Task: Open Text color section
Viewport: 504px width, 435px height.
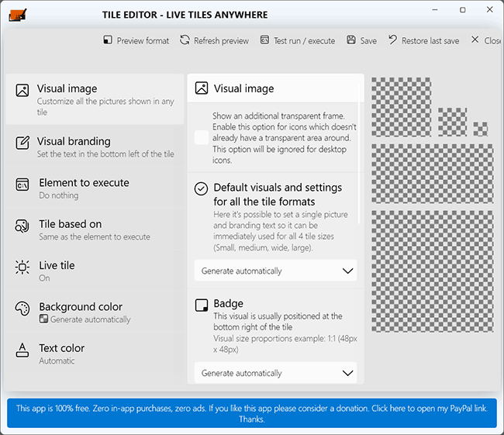Action: pyautogui.click(x=95, y=354)
